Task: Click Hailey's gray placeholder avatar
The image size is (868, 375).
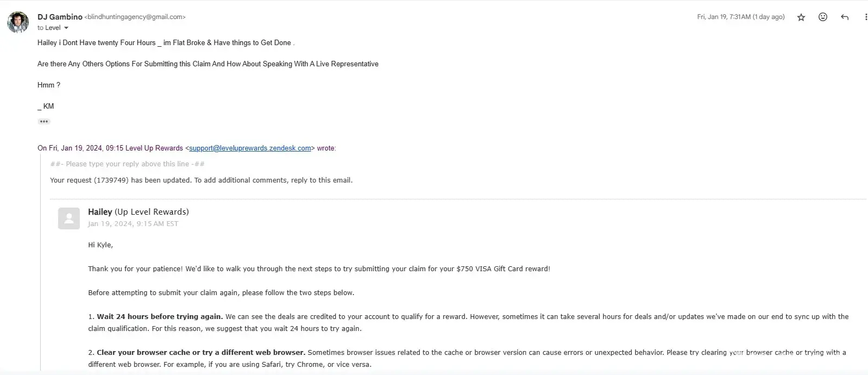Action: click(69, 218)
